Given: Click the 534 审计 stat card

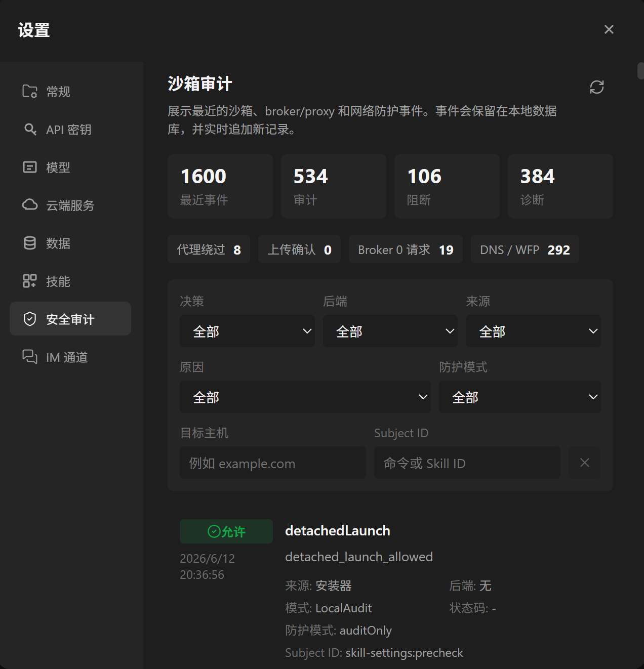Looking at the screenshot, I should click(334, 186).
